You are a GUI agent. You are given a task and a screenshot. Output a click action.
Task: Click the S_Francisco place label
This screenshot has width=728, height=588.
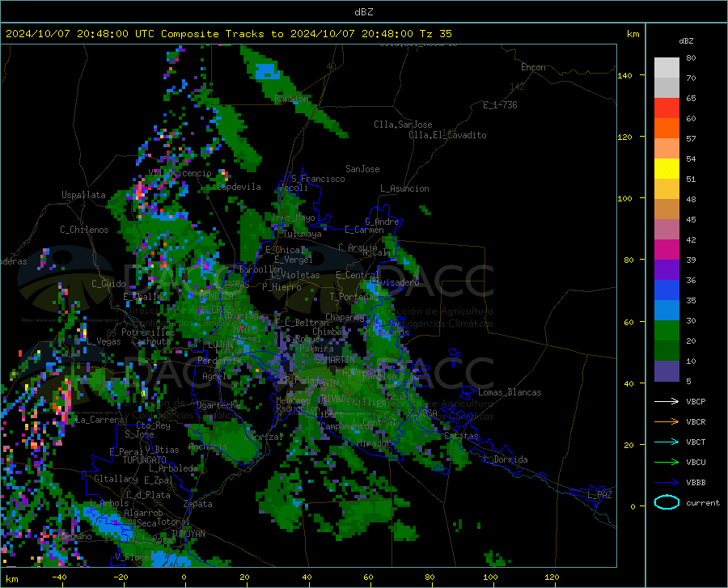(x=318, y=179)
